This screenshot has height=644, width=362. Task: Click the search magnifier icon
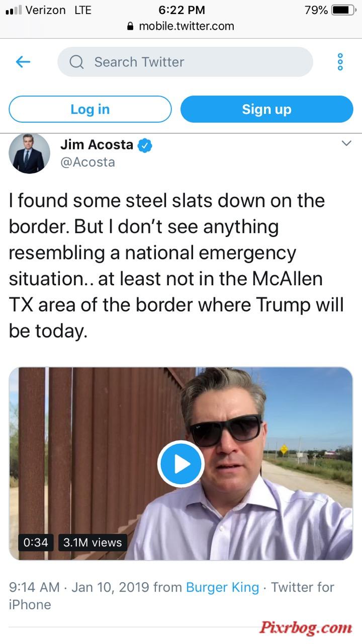tap(76, 62)
